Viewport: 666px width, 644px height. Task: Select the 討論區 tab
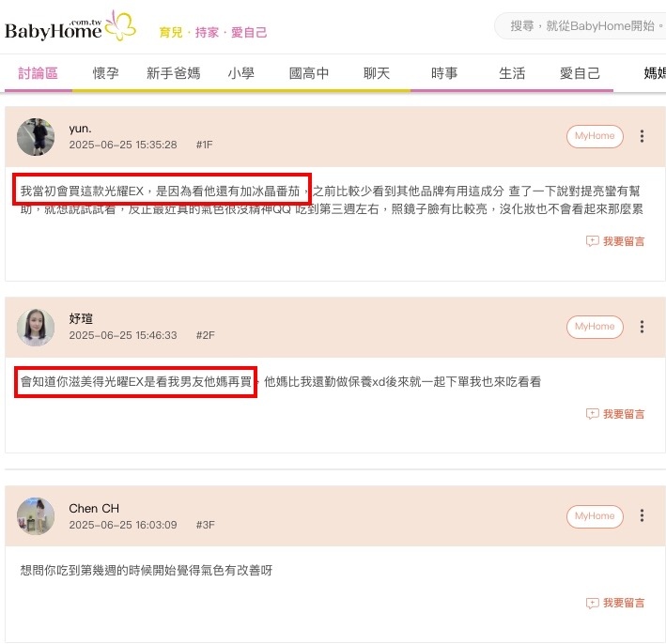(38, 73)
